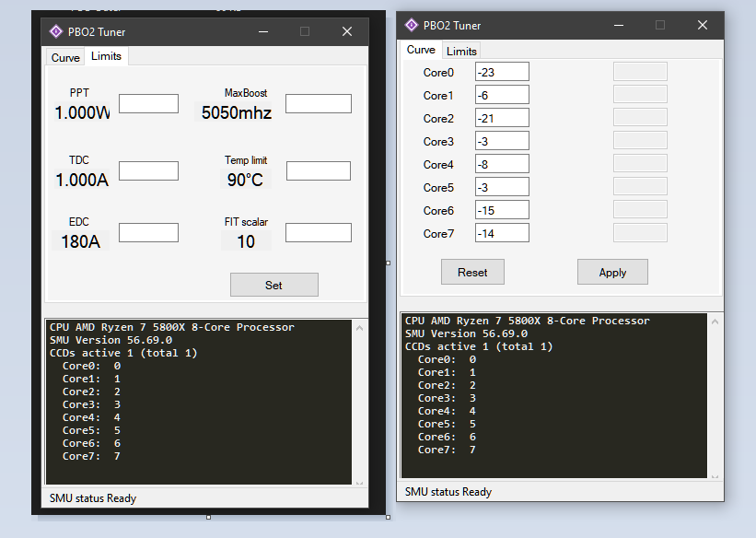Select the Core7 offset field showing -14
The height and width of the screenshot is (538, 756).
coord(502,233)
